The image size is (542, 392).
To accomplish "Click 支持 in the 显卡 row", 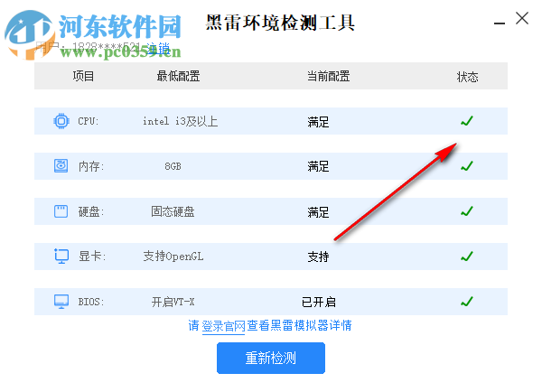I will (x=318, y=257).
